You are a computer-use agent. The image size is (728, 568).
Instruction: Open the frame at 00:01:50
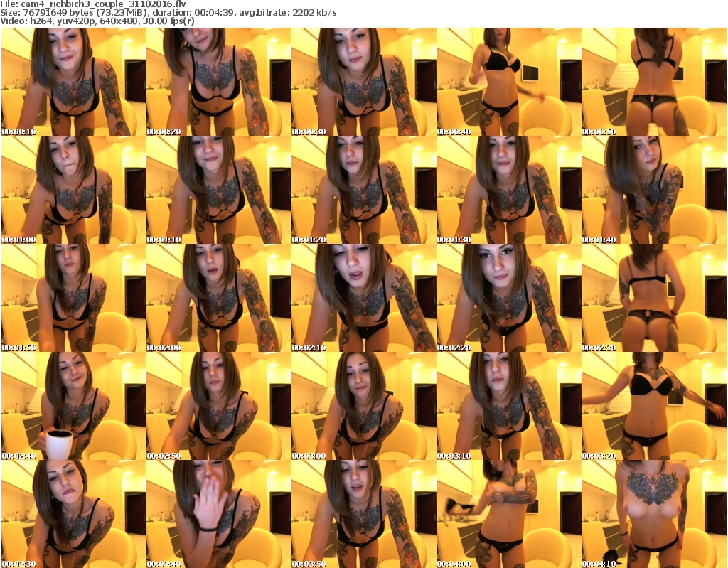click(73, 298)
